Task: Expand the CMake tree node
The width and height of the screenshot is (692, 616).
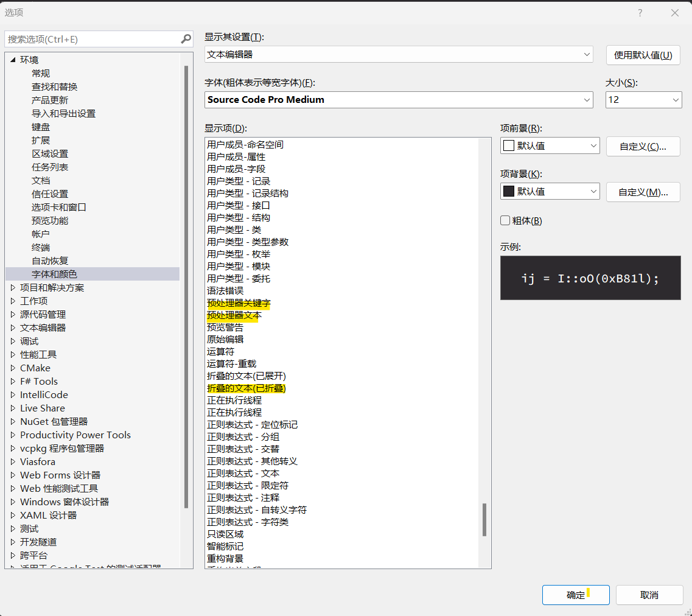Action: point(13,368)
